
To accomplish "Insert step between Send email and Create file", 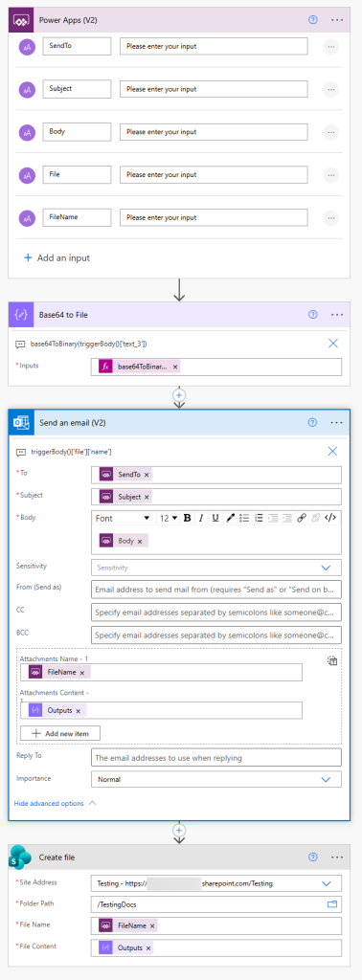I will pyautogui.click(x=179, y=830).
